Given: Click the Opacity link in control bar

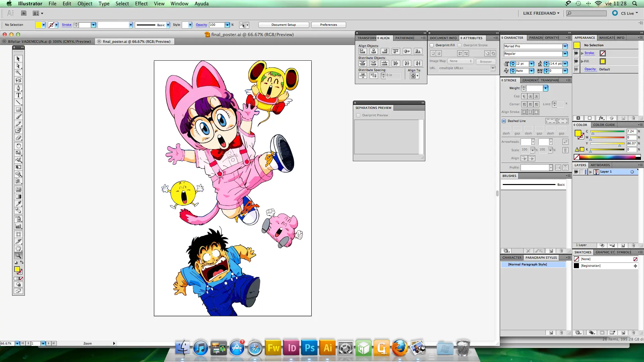Looking at the screenshot, I should coord(201,25).
